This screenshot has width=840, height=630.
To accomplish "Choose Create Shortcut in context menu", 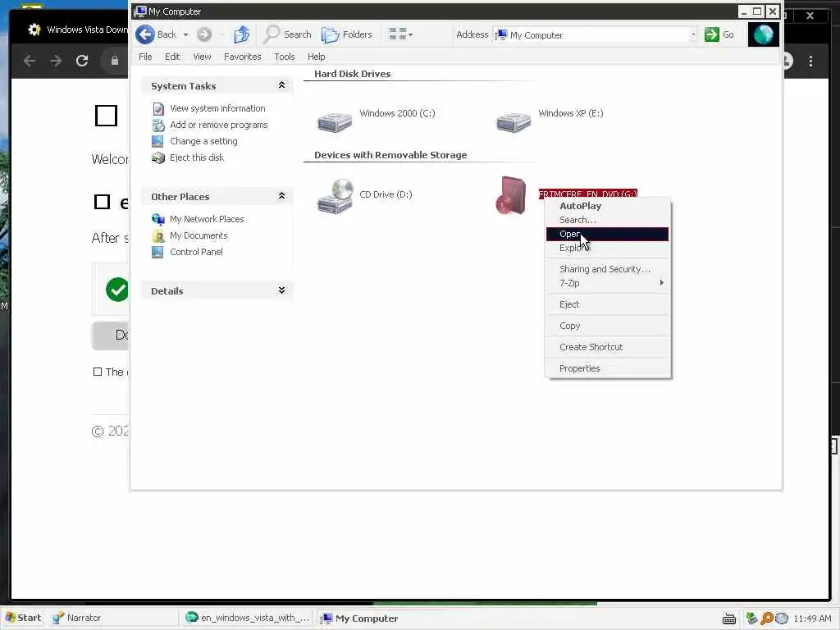I will click(608, 347).
